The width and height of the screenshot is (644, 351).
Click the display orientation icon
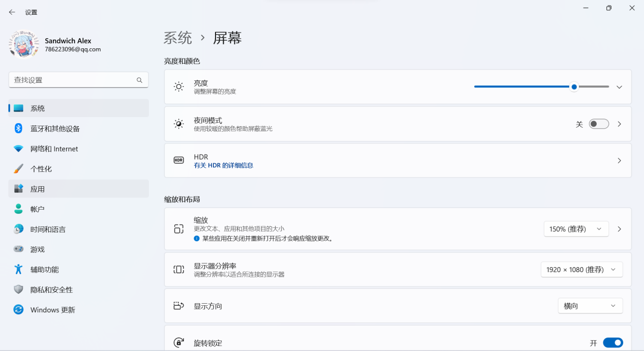click(x=178, y=306)
